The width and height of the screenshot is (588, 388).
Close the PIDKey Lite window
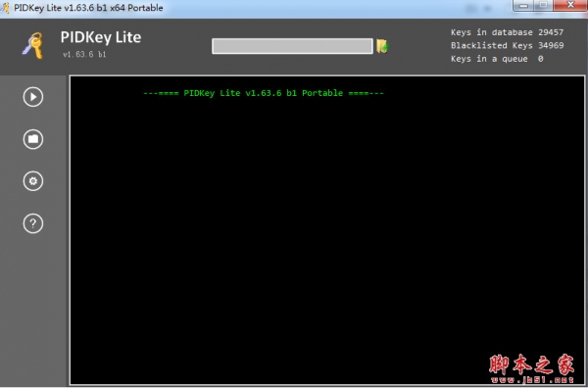570,5
